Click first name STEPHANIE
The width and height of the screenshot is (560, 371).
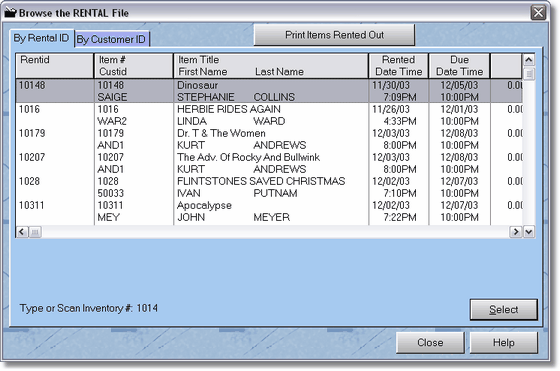click(x=206, y=97)
